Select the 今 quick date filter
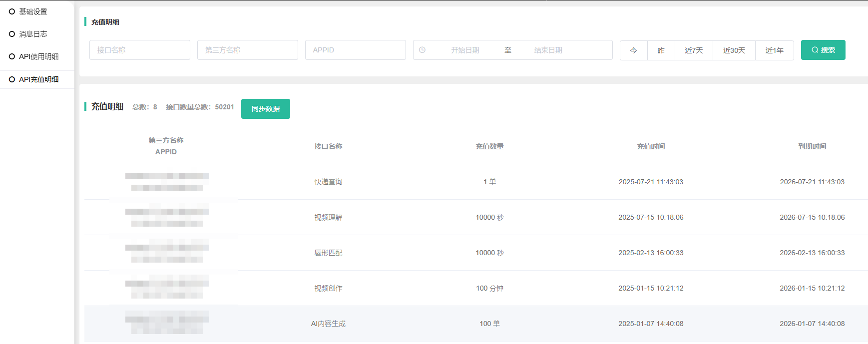 coord(633,50)
